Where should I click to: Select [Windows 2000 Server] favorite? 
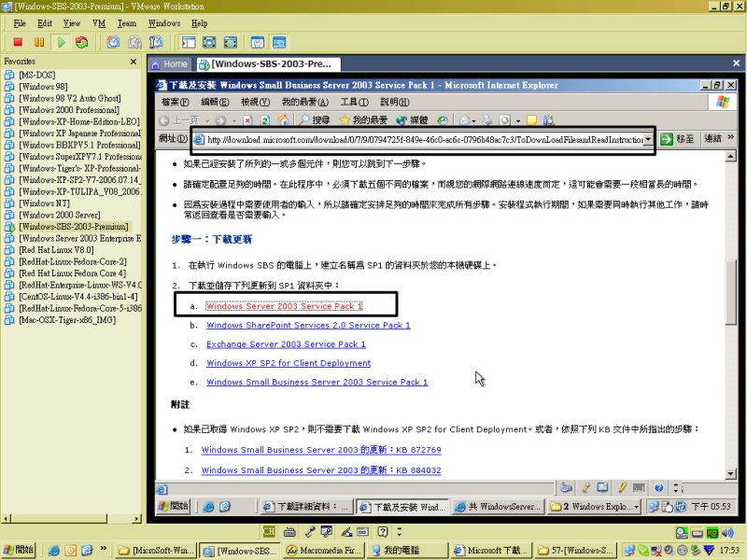(x=60, y=215)
